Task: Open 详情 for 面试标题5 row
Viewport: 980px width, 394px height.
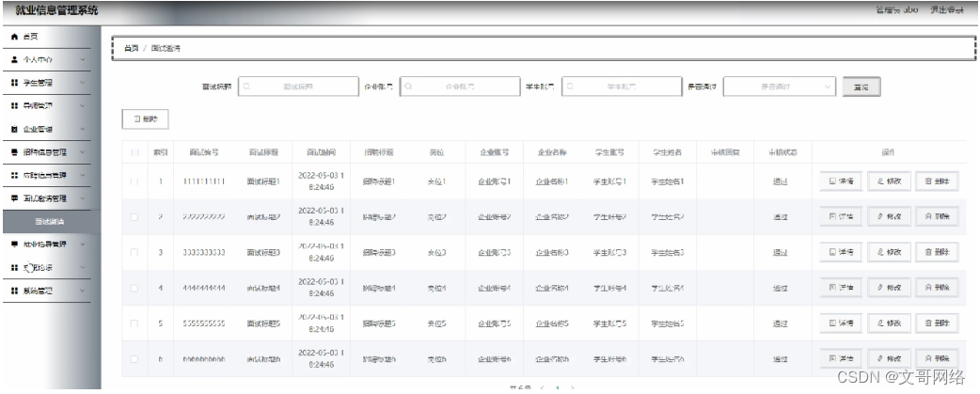Action: (841, 323)
